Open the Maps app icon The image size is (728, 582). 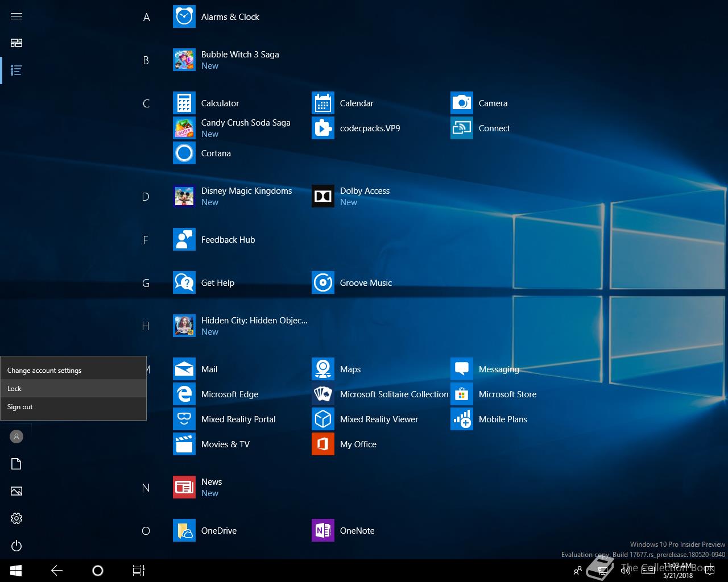(x=323, y=369)
